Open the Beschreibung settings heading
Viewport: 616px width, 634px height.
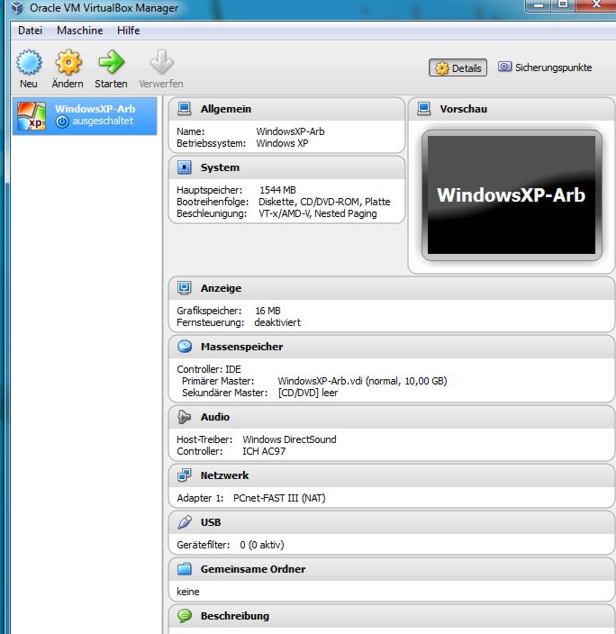coord(235,616)
